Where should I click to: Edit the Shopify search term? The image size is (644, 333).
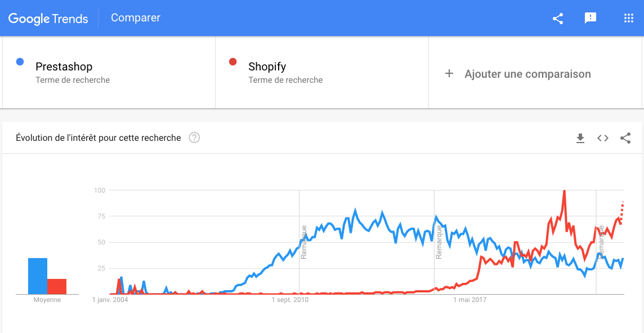click(267, 67)
